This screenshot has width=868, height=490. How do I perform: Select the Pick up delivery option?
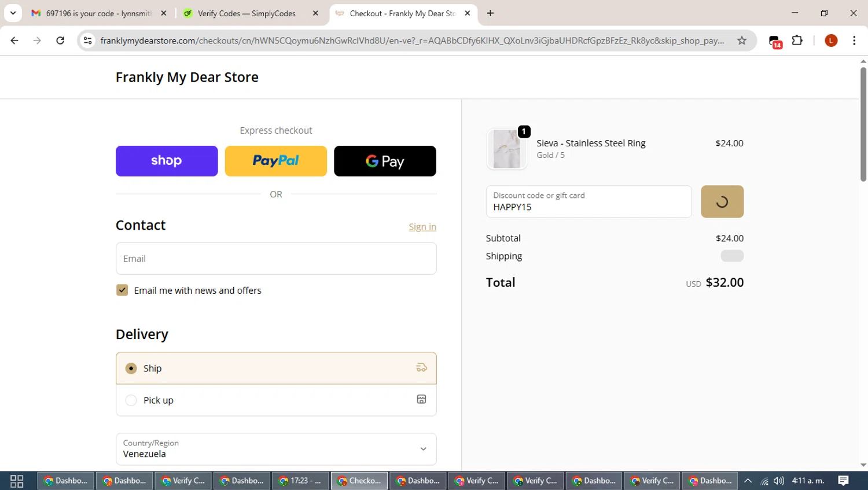[x=276, y=400]
